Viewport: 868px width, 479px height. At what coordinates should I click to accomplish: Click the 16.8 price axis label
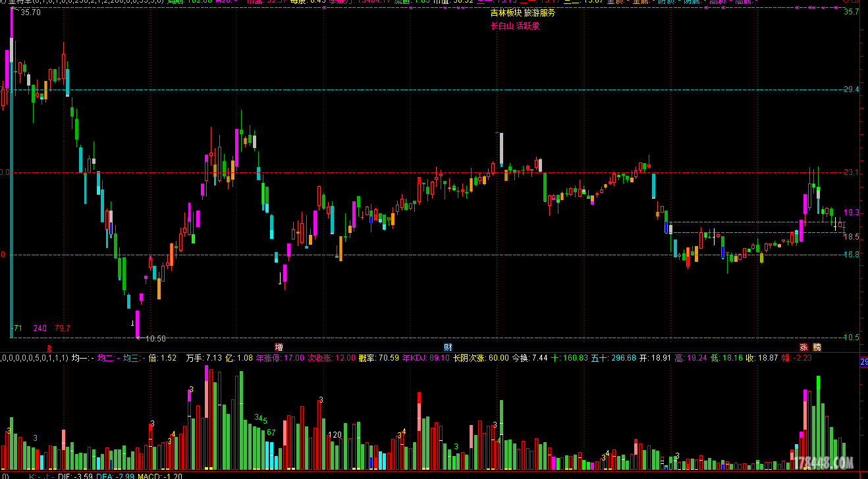click(852, 254)
